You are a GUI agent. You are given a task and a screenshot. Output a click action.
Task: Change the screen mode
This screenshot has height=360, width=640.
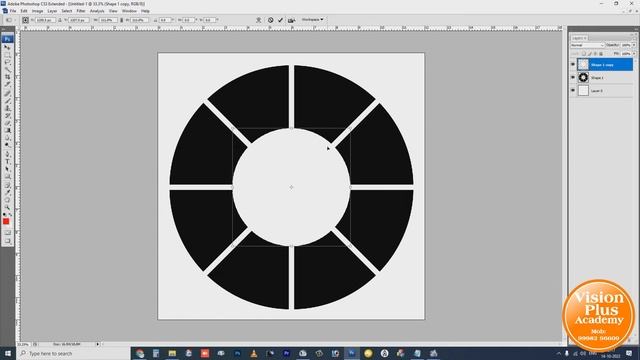(x=7, y=241)
